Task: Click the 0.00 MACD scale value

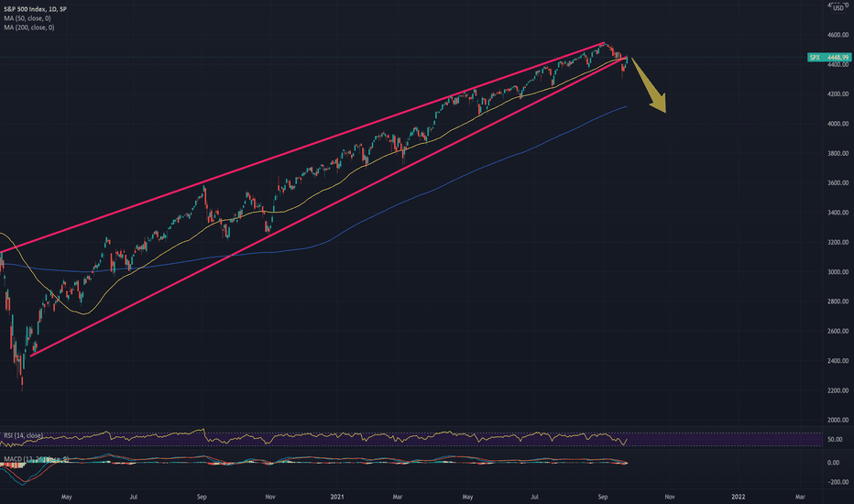Action: tap(833, 463)
